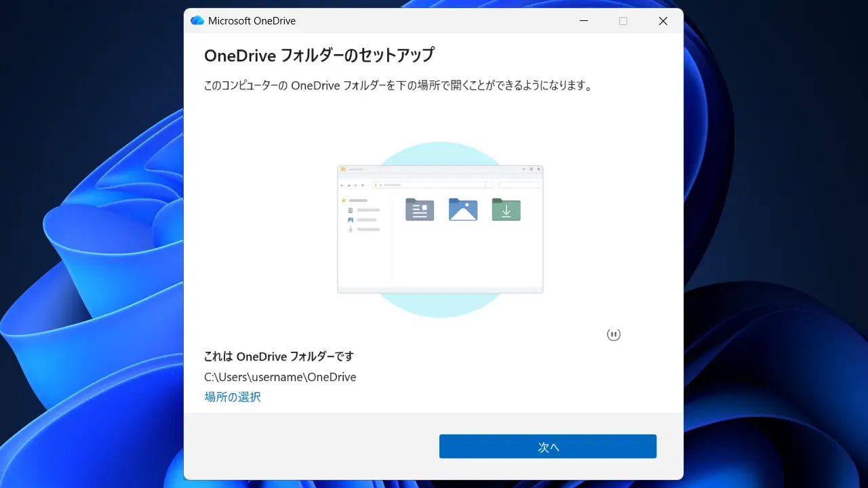
Task: Click the gray documents folder icon in illustration
Action: 419,209
